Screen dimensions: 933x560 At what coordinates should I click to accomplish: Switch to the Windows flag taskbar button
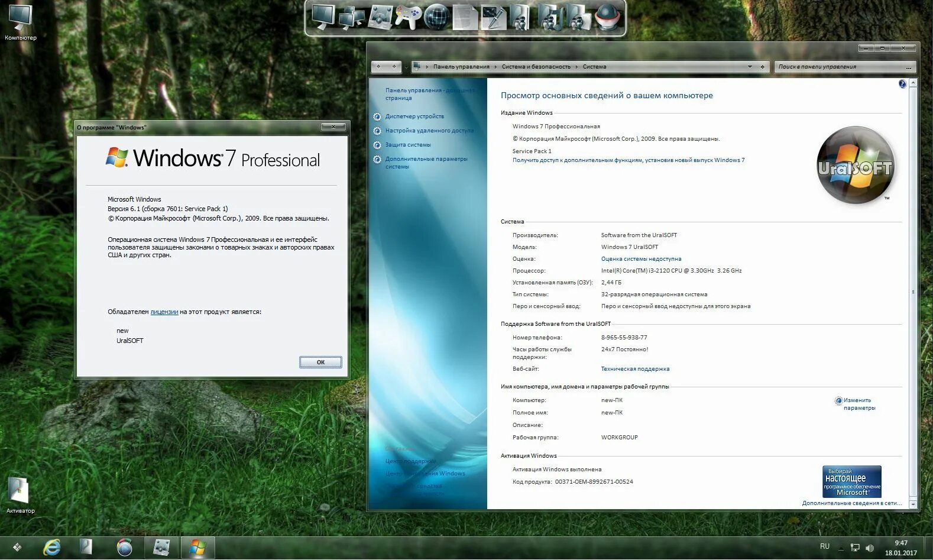pos(197,548)
